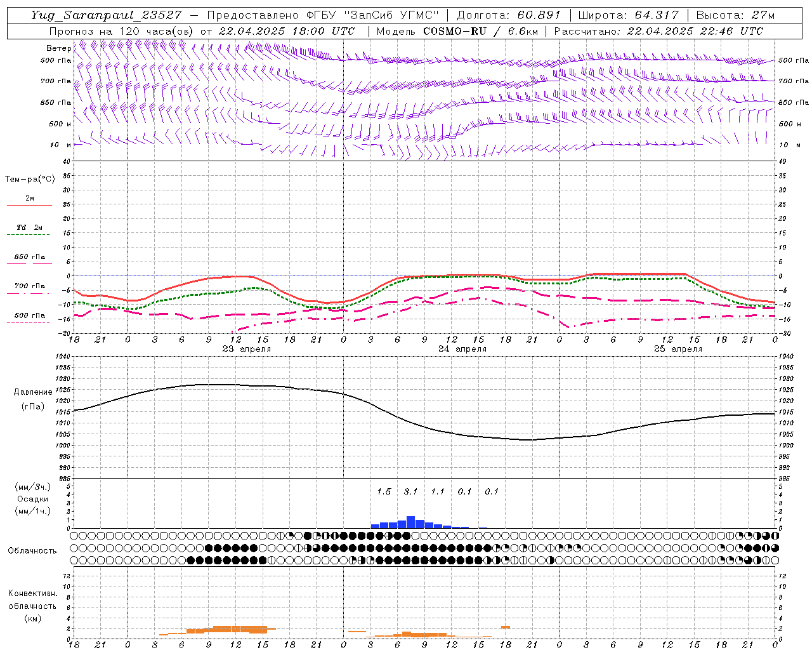Click the computed time 22.04.2025 22:46 UTC

point(695,31)
